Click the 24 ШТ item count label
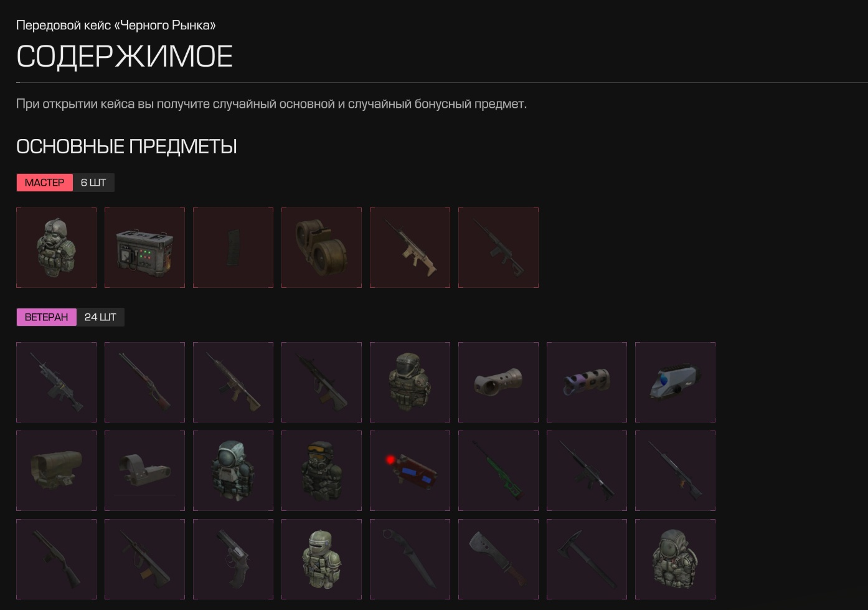Viewport: 868px width, 610px height. (100, 317)
